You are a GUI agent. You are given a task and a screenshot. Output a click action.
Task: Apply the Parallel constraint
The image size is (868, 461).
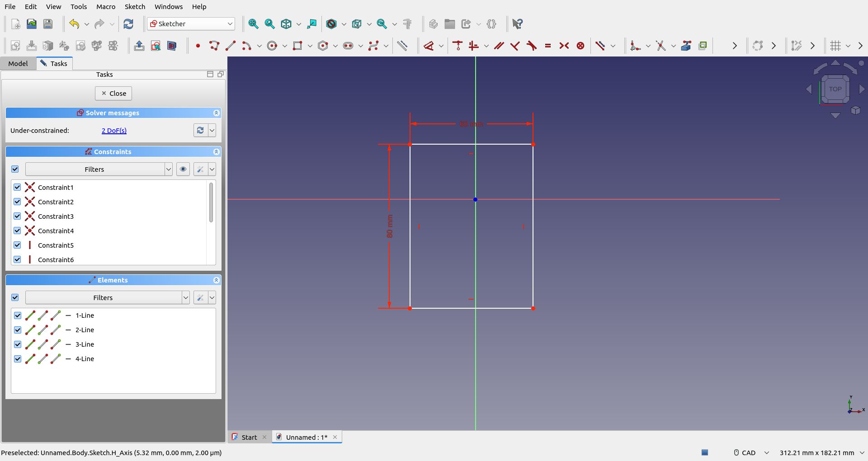coord(499,46)
